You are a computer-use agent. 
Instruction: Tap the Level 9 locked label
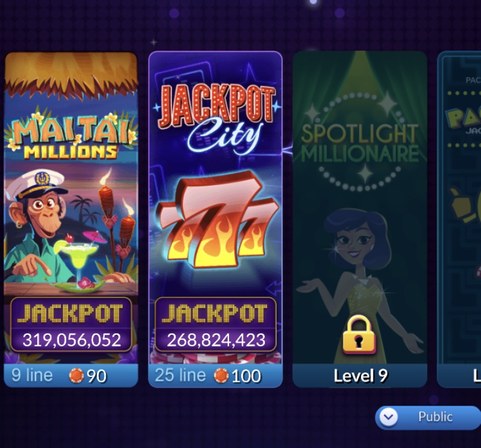coord(360,376)
